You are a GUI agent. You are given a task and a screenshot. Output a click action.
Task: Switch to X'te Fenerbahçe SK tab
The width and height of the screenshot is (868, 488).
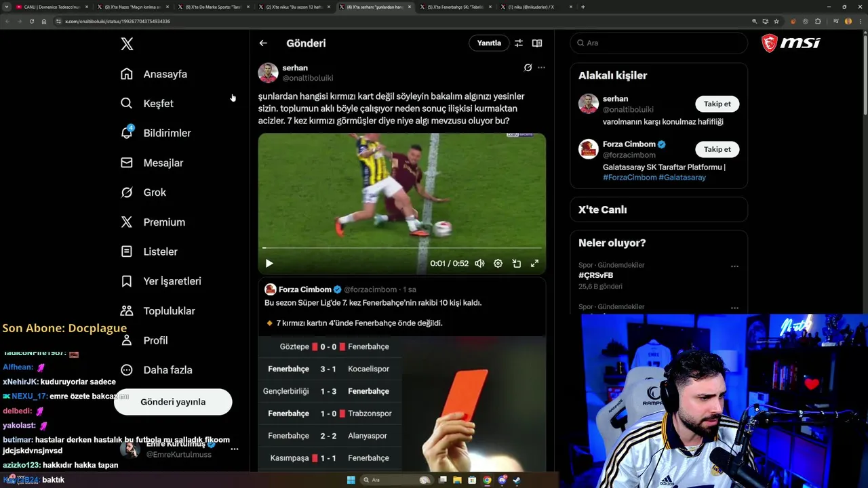click(x=456, y=7)
